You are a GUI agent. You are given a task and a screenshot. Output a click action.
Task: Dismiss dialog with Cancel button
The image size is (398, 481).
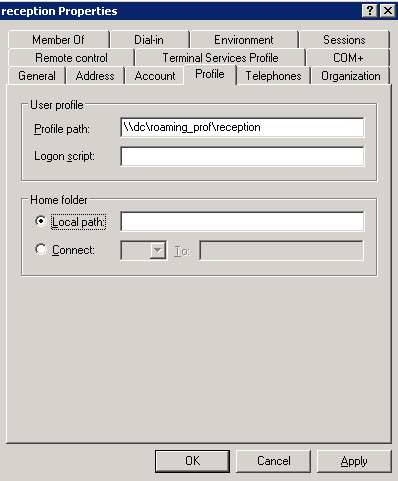point(273,461)
